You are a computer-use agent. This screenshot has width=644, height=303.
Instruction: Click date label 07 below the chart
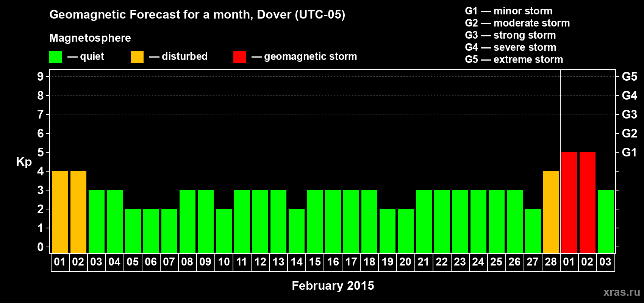[169, 262]
